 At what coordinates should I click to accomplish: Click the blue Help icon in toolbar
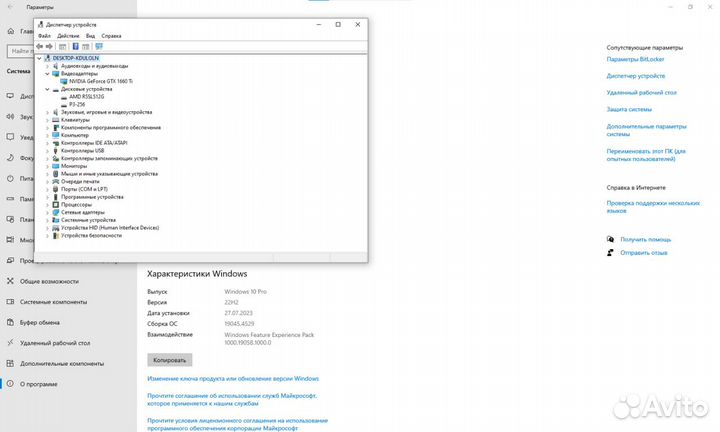click(75, 46)
